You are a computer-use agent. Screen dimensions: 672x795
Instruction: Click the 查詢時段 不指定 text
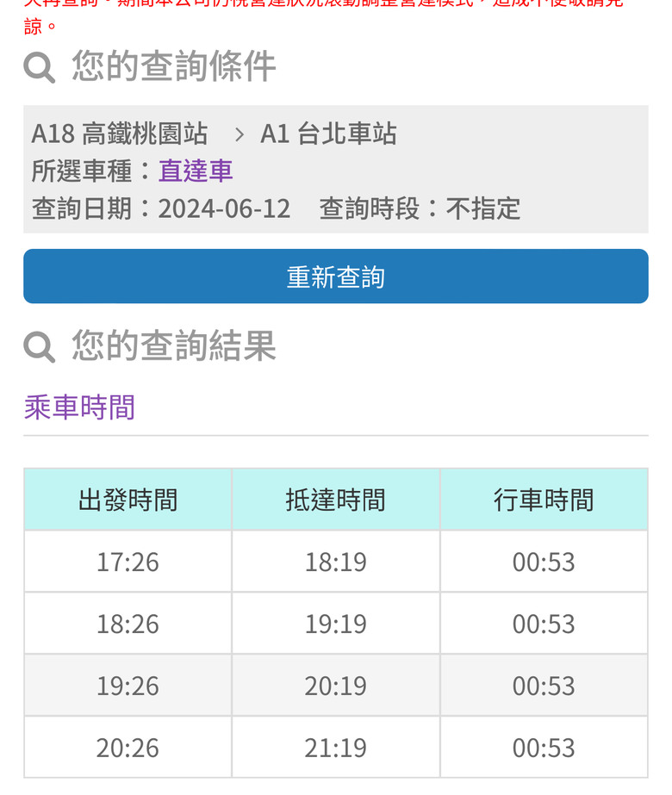pos(420,208)
